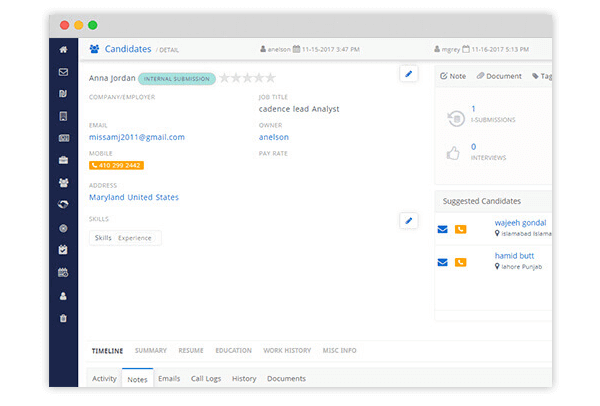Select the Documents sub-tab
Viewport: 600px width, 406px height.
pos(286,378)
